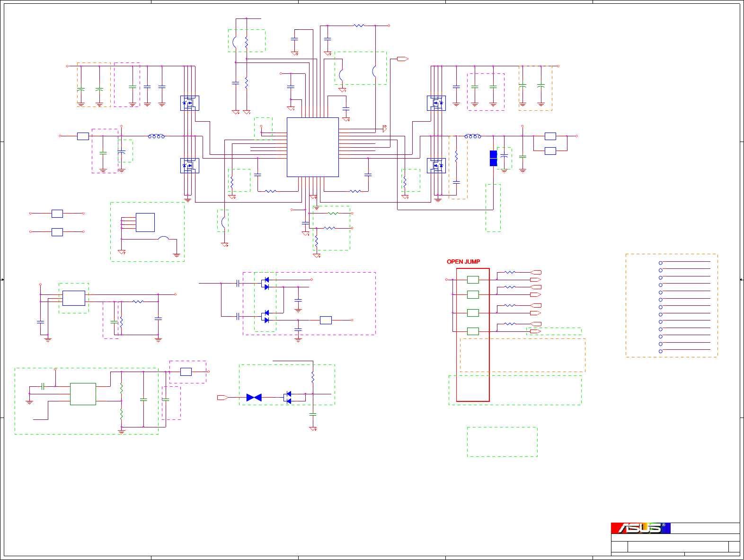
Task: Select the lower-left MOSFET symbol
Action: coord(190,166)
